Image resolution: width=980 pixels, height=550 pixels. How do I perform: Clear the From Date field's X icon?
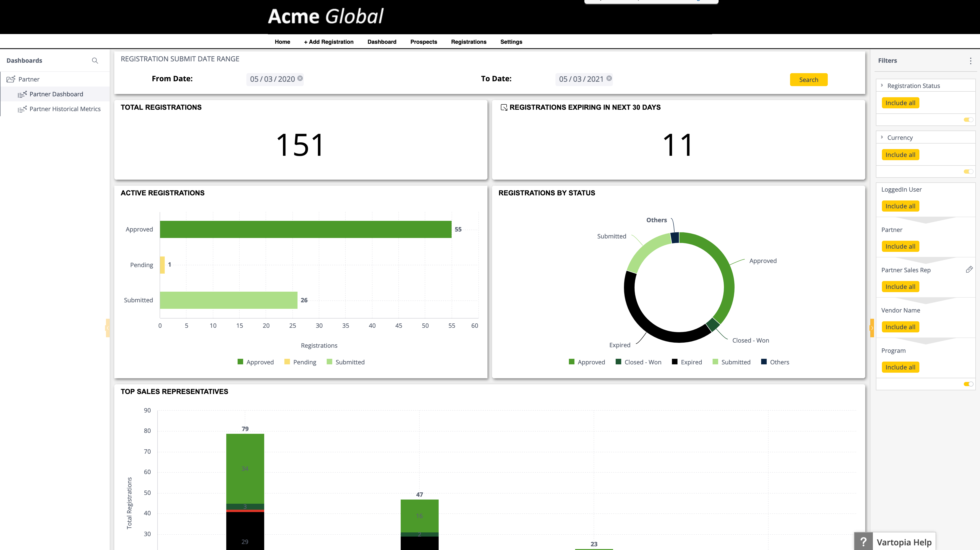point(300,78)
